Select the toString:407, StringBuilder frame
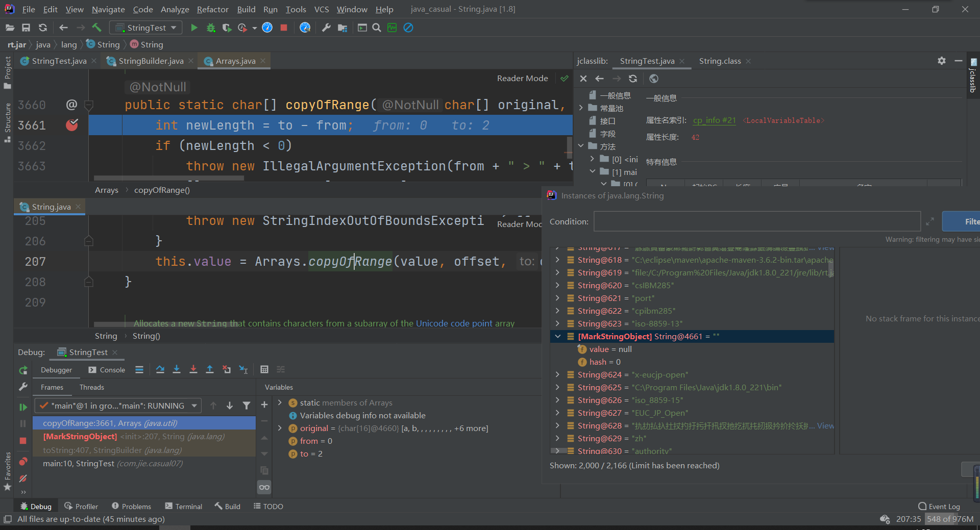980x530 pixels. [144, 450]
